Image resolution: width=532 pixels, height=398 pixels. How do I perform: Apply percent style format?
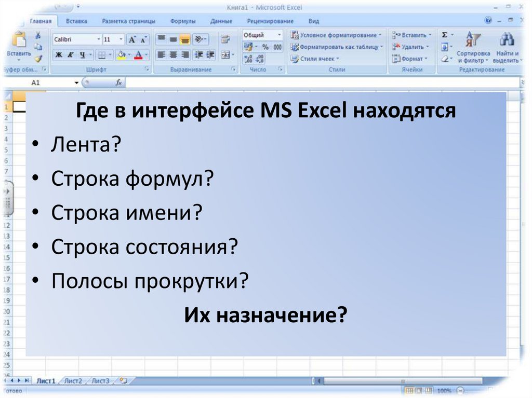[265, 47]
